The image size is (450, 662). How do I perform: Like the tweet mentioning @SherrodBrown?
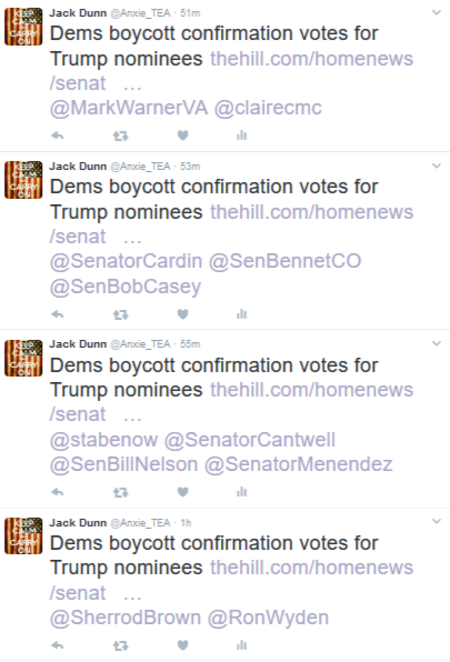(183, 645)
